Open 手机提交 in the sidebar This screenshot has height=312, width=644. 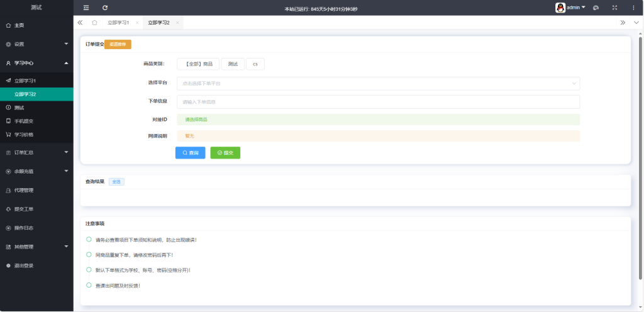(x=24, y=121)
